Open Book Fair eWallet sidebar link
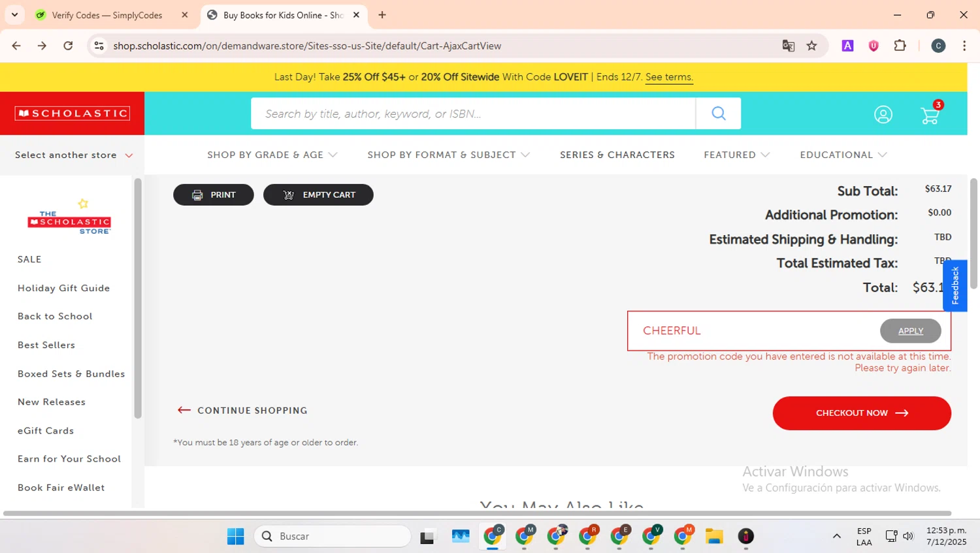Image resolution: width=980 pixels, height=553 pixels. click(61, 488)
